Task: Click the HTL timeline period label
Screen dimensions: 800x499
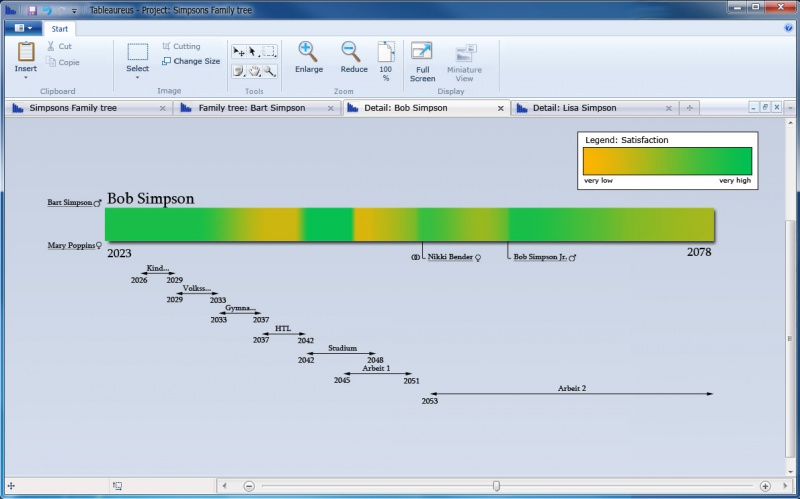Action: (283, 329)
